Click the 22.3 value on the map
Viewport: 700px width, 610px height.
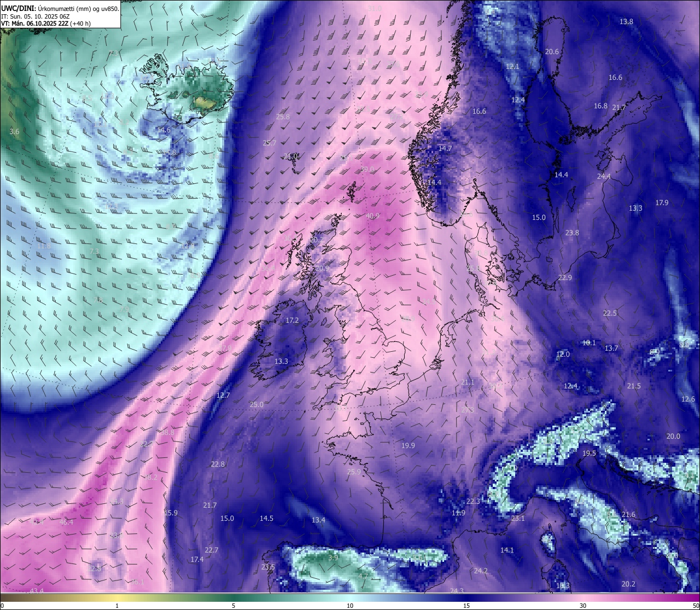[473, 501]
